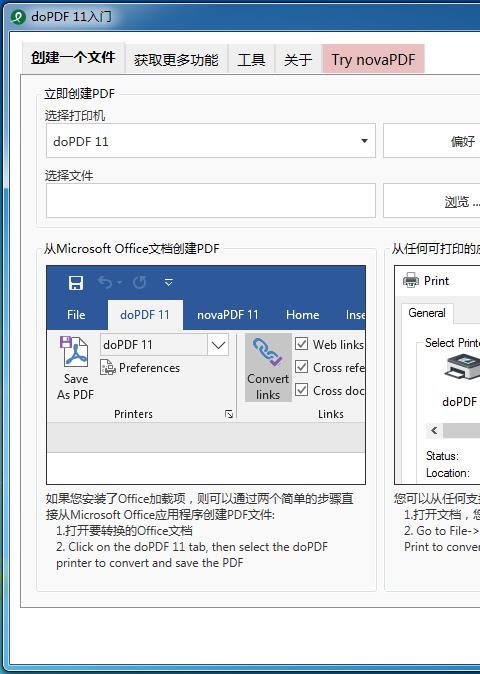Click the left scroll arrow in Print preview

tap(434, 430)
